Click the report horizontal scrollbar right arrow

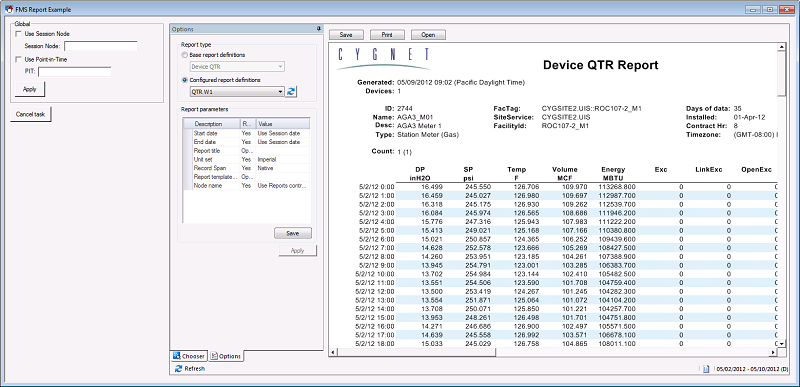(x=772, y=352)
